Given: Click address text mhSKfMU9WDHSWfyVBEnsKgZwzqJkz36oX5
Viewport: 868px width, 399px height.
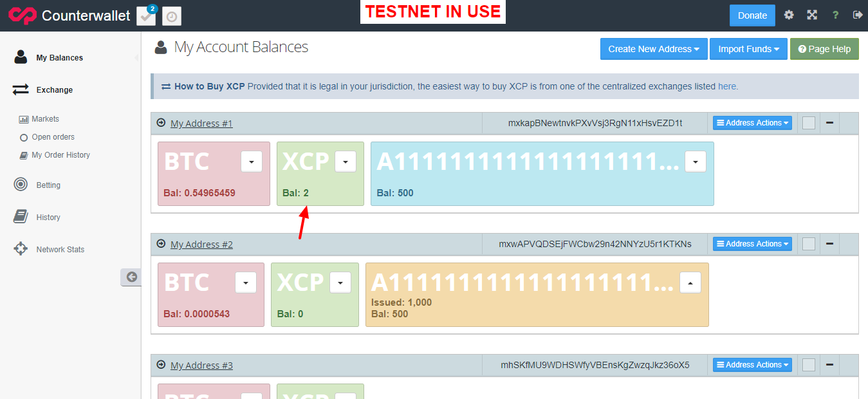Looking at the screenshot, I should point(595,365).
